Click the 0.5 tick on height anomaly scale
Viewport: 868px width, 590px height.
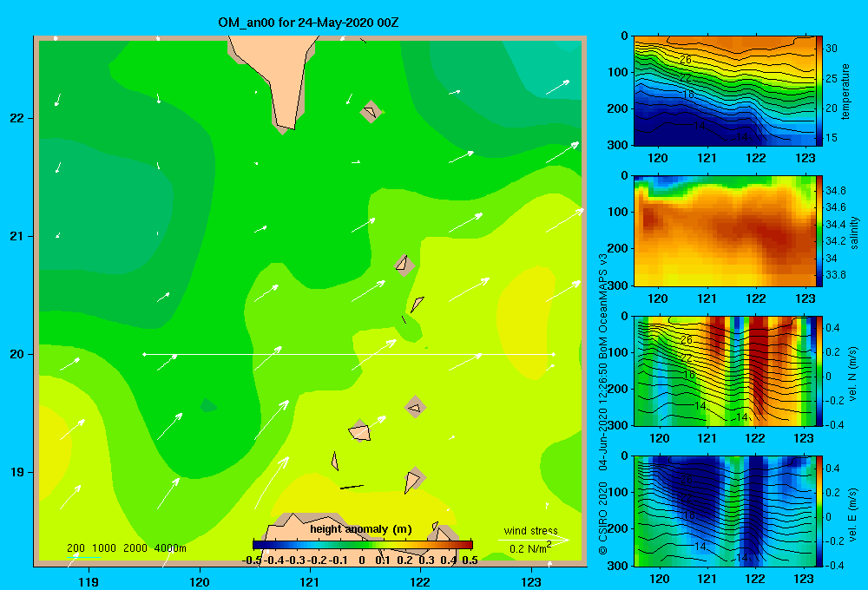[470, 560]
